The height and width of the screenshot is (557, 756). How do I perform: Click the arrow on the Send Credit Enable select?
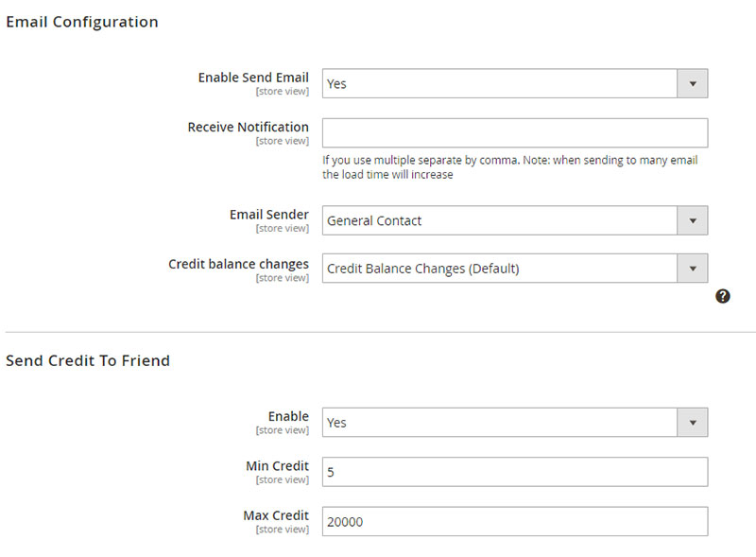pyautogui.click(x=693, y=423)
